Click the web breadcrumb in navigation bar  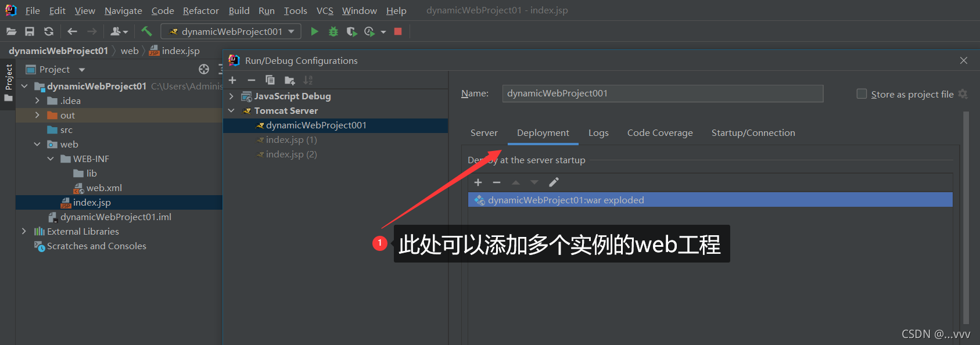(x=130, y=51)
